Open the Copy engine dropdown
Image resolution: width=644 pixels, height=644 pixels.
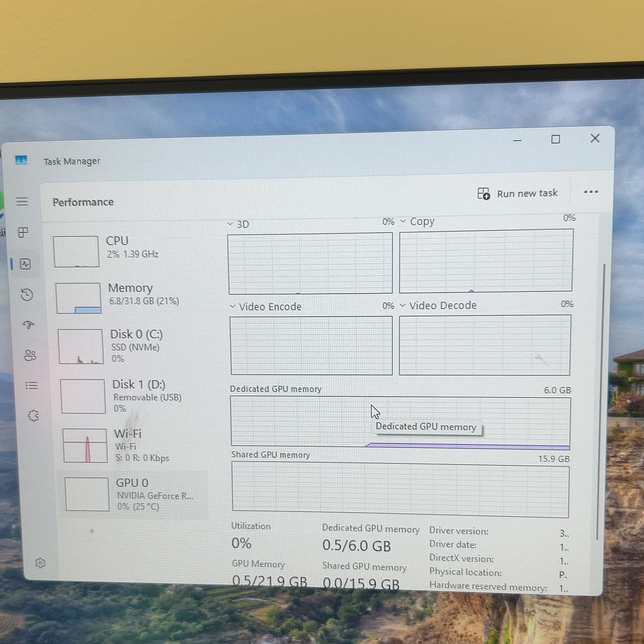(417, 222)
